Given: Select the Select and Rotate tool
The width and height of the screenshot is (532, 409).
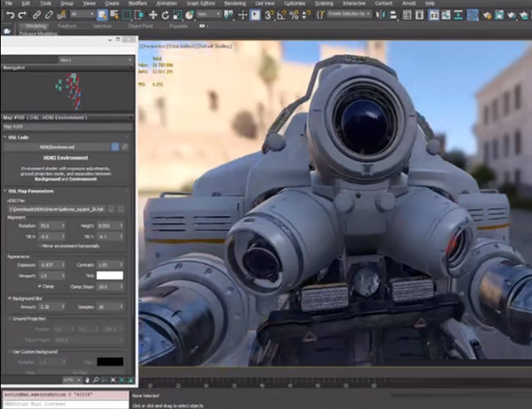Looking at the screenshot, I should click(165, 15).
